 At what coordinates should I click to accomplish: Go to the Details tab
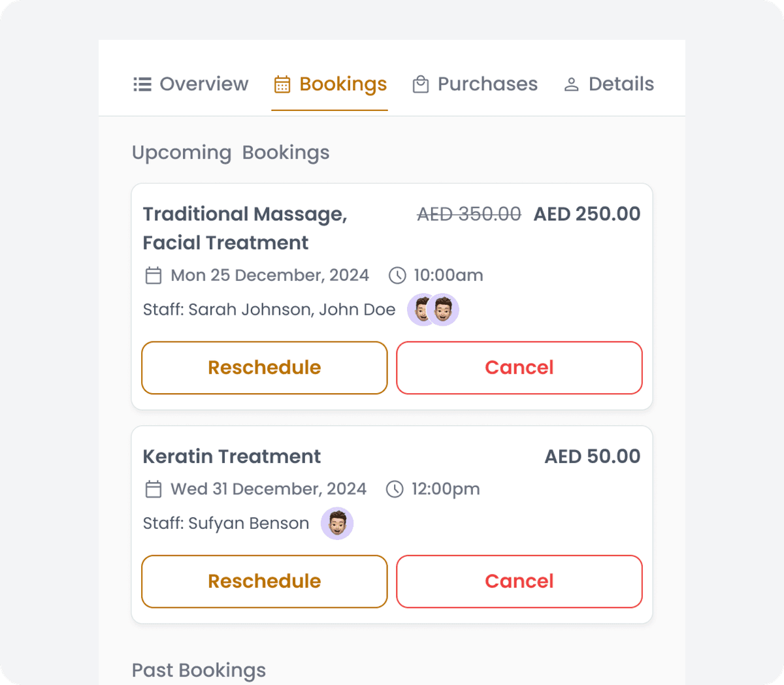(620, 84)
